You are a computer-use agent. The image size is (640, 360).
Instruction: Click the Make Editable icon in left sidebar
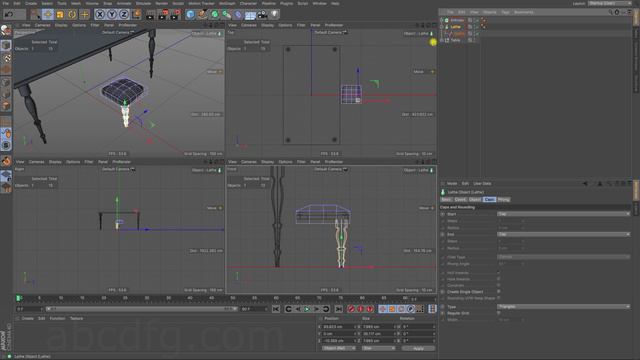[6, 30]
